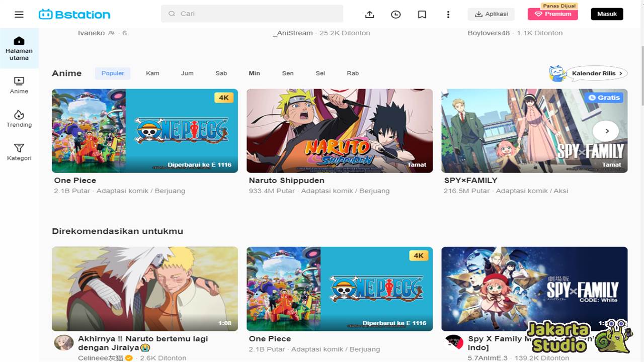This screenshot has width=644, height=362.
Task: Open the Rab release schedule tab
Action: tap(352, 73)
